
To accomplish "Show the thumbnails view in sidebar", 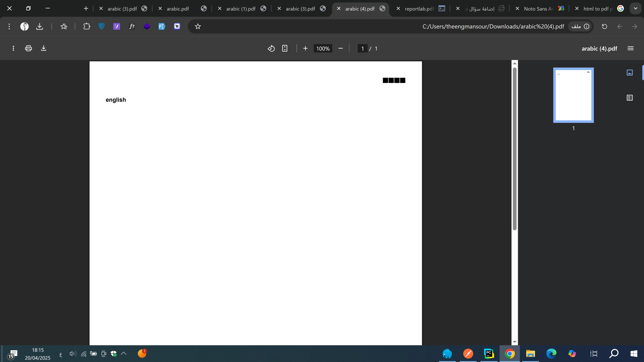I will (x=630, y=72).
